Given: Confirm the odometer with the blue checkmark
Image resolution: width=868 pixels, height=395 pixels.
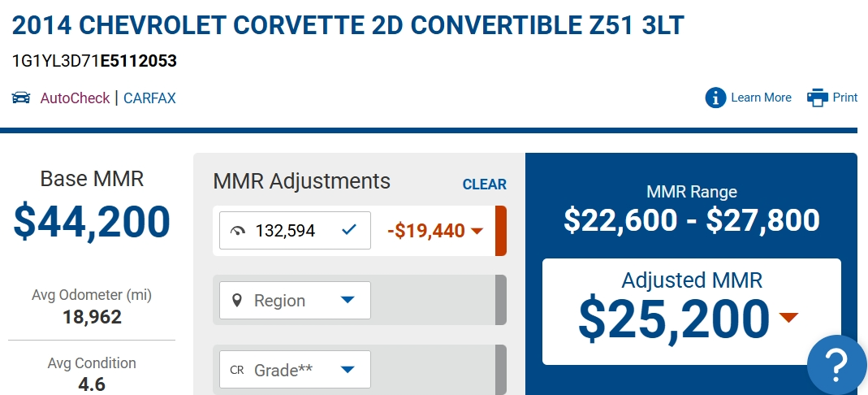Looking at the screenshot, I should (x=349, y=231).
